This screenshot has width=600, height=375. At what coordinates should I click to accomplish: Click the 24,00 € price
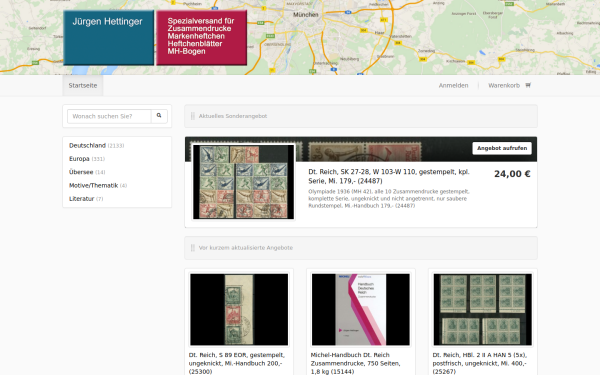click(x=512, y=174)
